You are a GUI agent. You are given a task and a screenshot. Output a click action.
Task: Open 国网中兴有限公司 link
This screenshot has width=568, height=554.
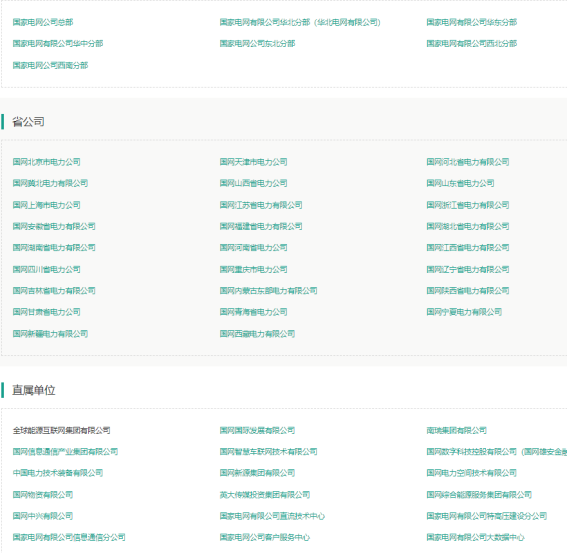(x=43, y=516)
